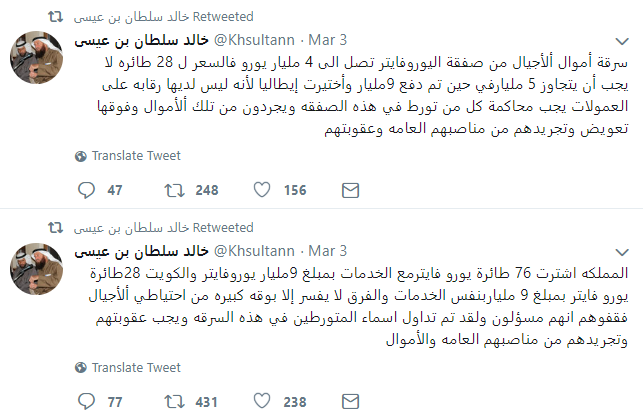Click Translate Tweet under first tweet
The height and width of the screenshot is (419, 643).
[x=135, y=156]
